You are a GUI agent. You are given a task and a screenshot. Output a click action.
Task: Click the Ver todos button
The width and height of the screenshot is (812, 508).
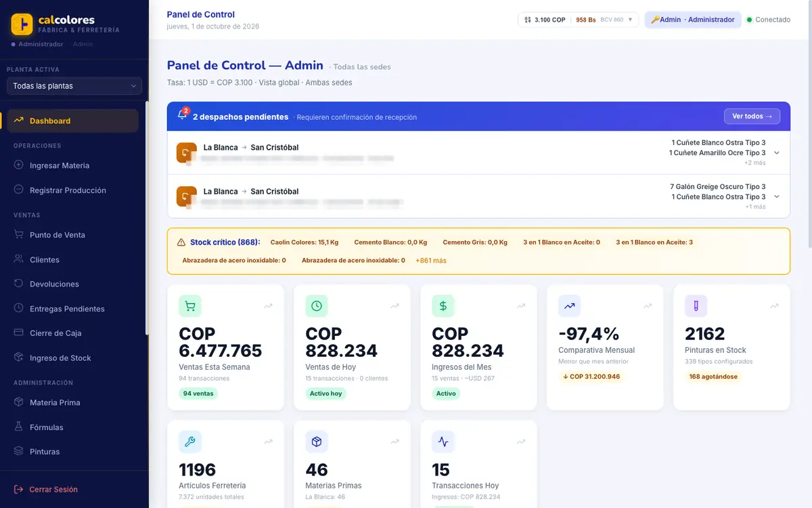tap(752, 117)
